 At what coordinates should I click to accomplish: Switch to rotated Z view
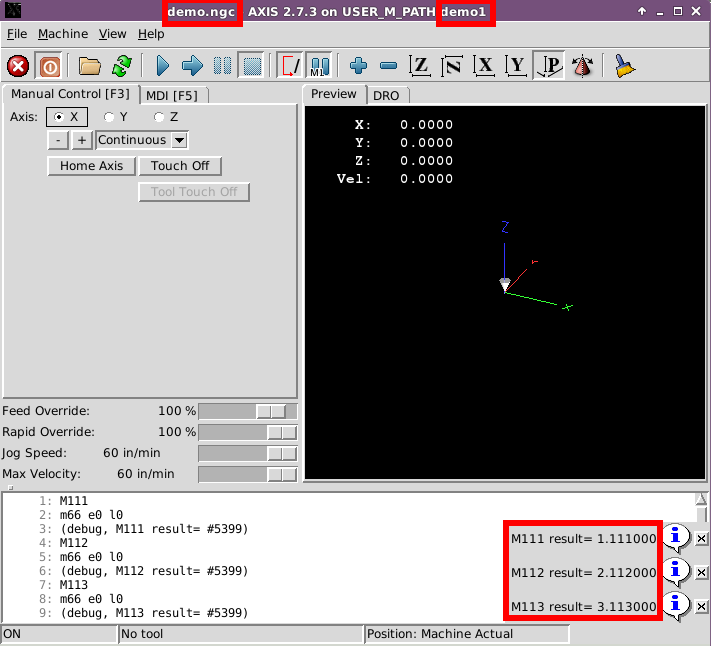click(x=452, y=66)
